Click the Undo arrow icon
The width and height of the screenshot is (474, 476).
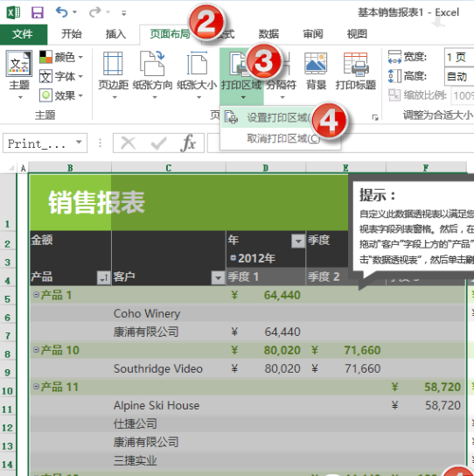click(62, 12)
